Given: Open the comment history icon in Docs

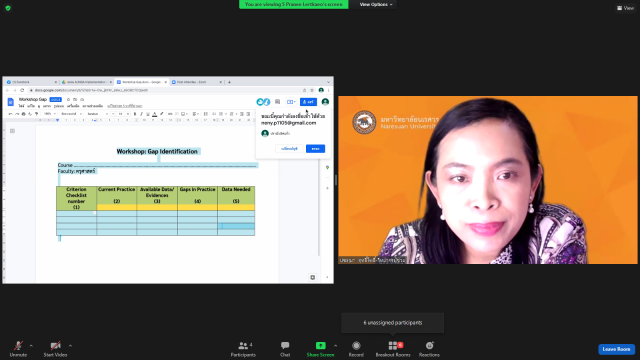Looking at the screenshot, I should (278, 102).
